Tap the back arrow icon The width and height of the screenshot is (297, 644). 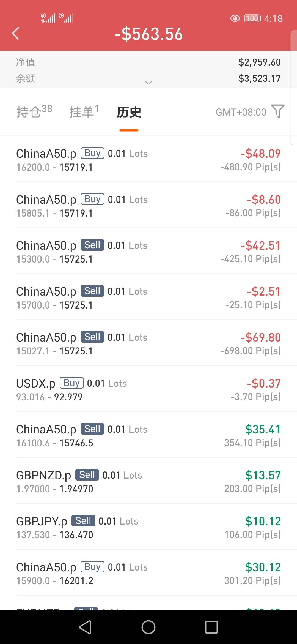(x=16, y=34)
